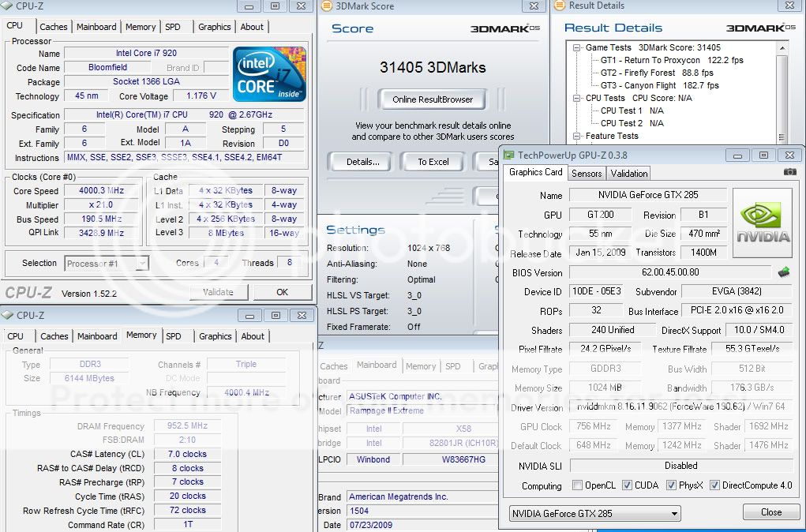Image resolution: width=806 pixels, height=532 pixels.
Task: Toggle the PhysX checkbox
Action: pyautogui.click(x=671, y=485)
